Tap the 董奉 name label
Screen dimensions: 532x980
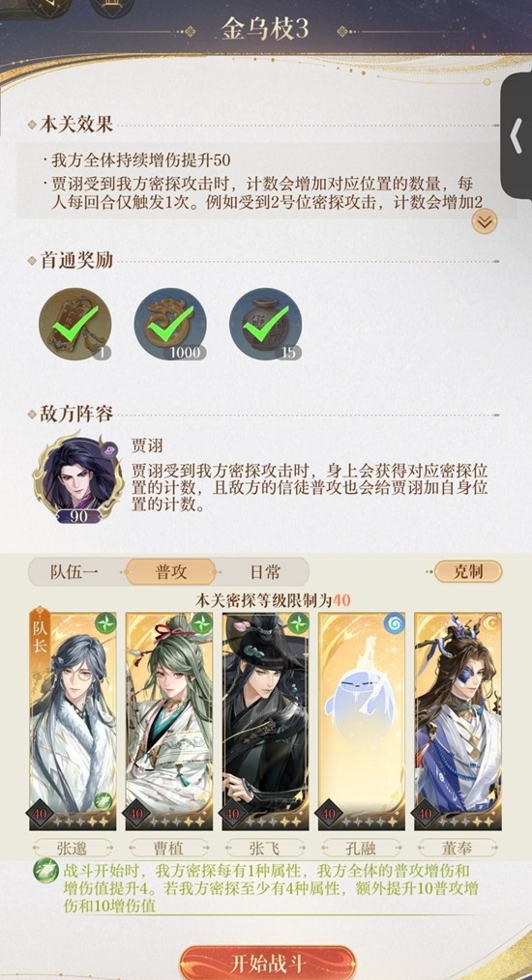458,849
